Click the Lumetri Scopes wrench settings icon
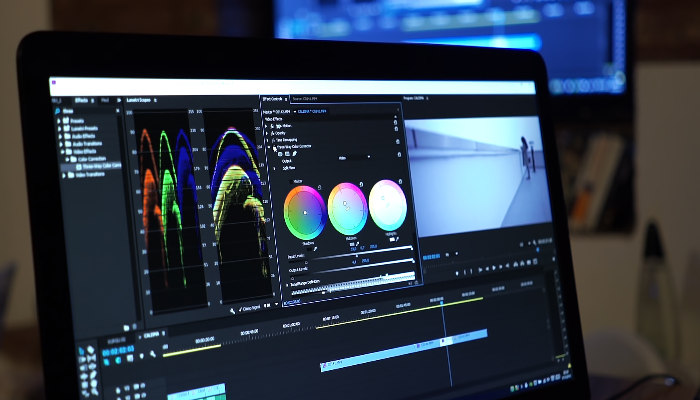Image resolution: width=700 pixels, height=400 pixels. tap(232, 310)
